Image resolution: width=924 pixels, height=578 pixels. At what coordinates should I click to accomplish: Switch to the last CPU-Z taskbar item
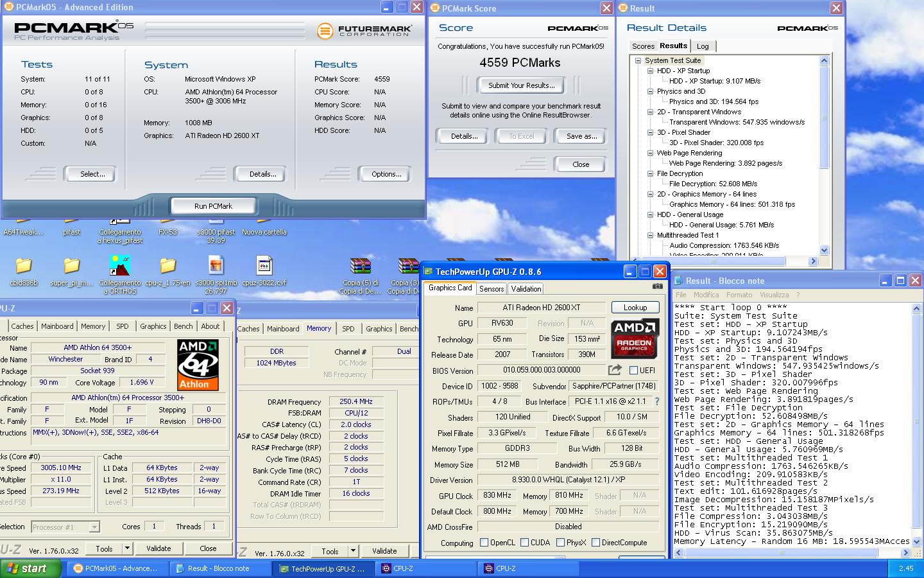click(527, 568)
